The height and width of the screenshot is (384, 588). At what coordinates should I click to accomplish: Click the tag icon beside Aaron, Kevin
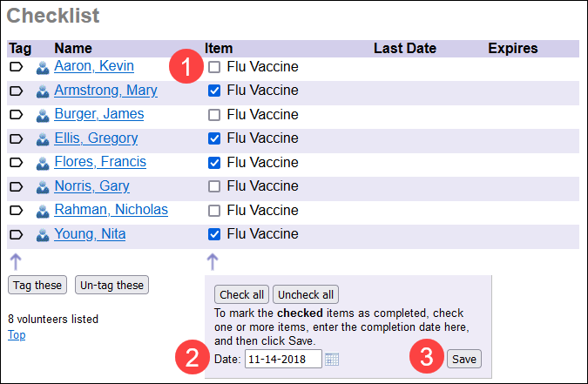[16, 67]
